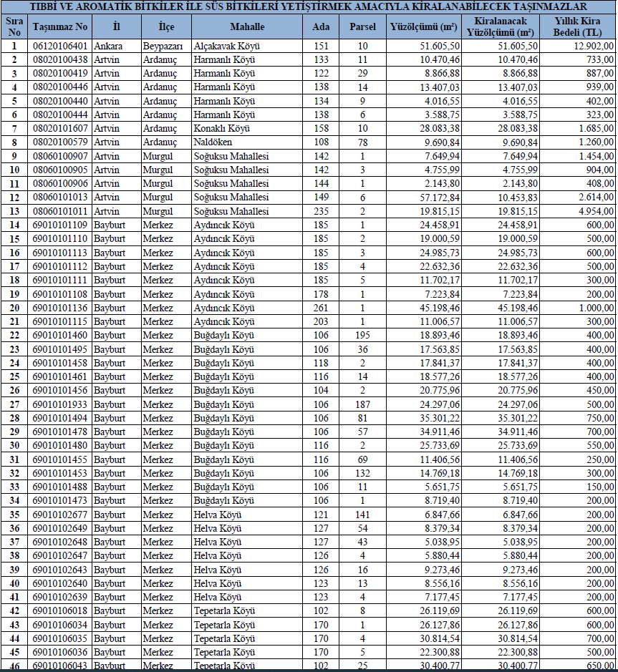Select the 'Ankara' cell
The image size is (618, 672).
click(117, 46)
